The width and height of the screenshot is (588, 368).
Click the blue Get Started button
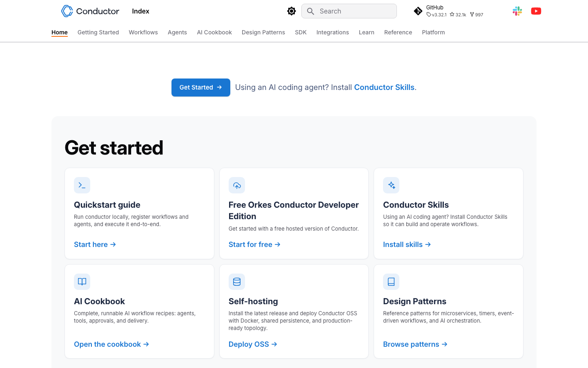pos(201,88)
